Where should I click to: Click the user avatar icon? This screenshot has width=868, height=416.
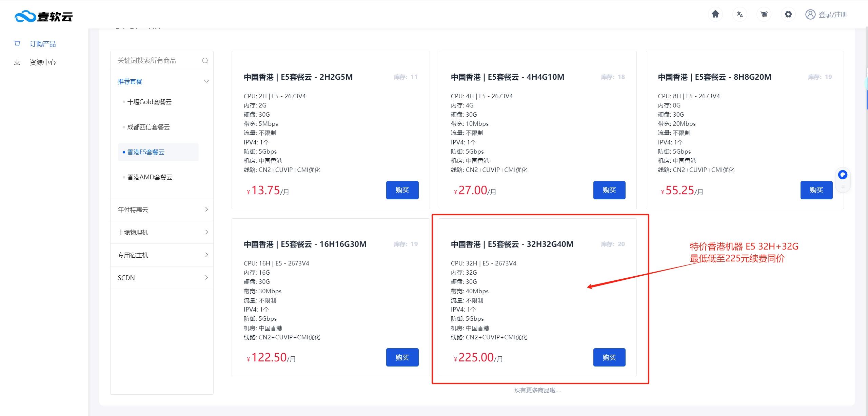(810, 15)
